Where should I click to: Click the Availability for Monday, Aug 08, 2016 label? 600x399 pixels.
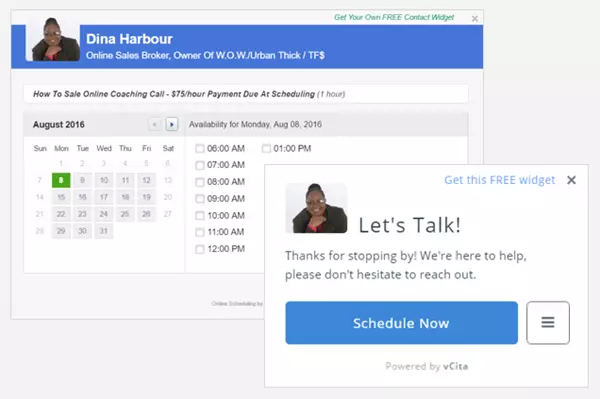255,124
